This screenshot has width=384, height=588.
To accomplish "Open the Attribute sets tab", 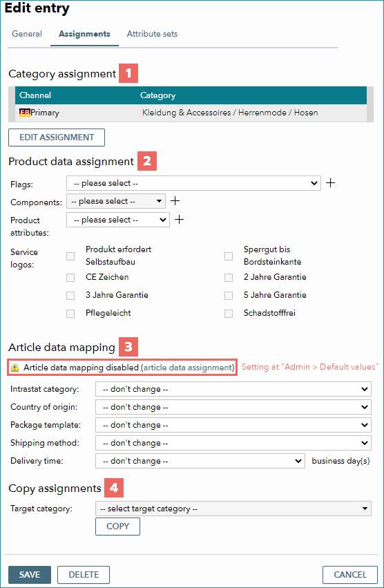I will (x=152, y=34).
